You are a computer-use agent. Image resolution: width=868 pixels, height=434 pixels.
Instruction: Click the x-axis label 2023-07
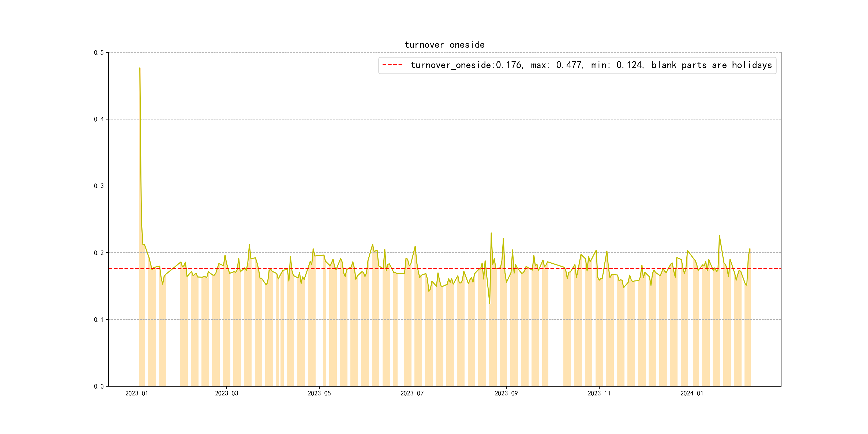click(x=412, y=393)
